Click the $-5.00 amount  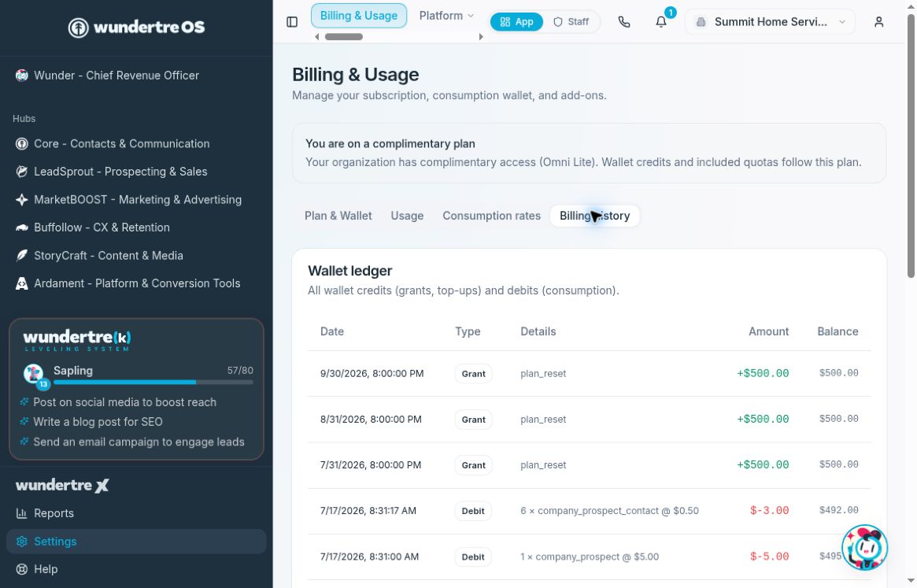click(x=769, y=557)
